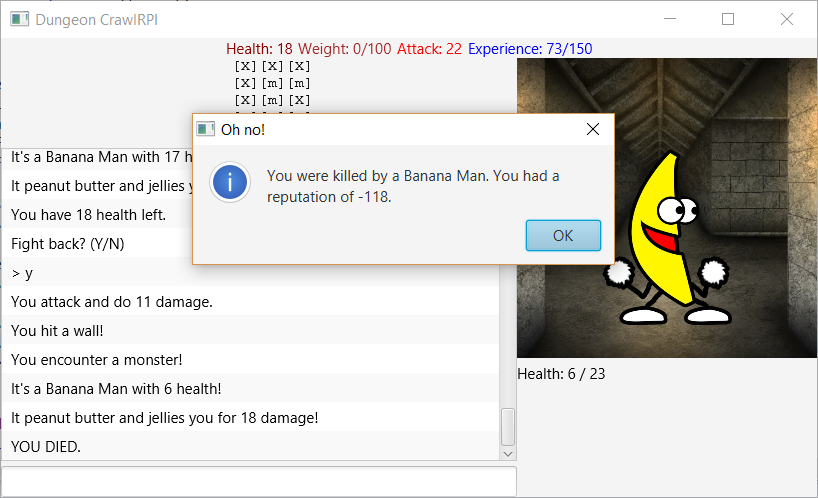The width and height of the screenshot is (818, 498).
Task: Click the dancing Banana Man image
Action: [x=668, y=240]
